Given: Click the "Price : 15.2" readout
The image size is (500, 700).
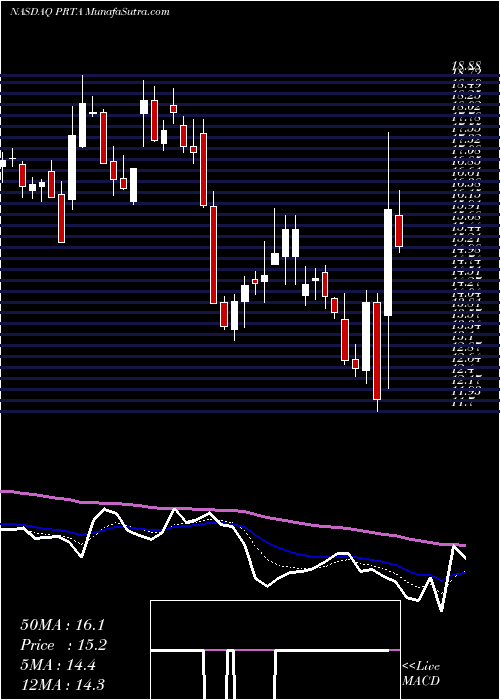Looking at the screenshot, I should pos(64,645).
